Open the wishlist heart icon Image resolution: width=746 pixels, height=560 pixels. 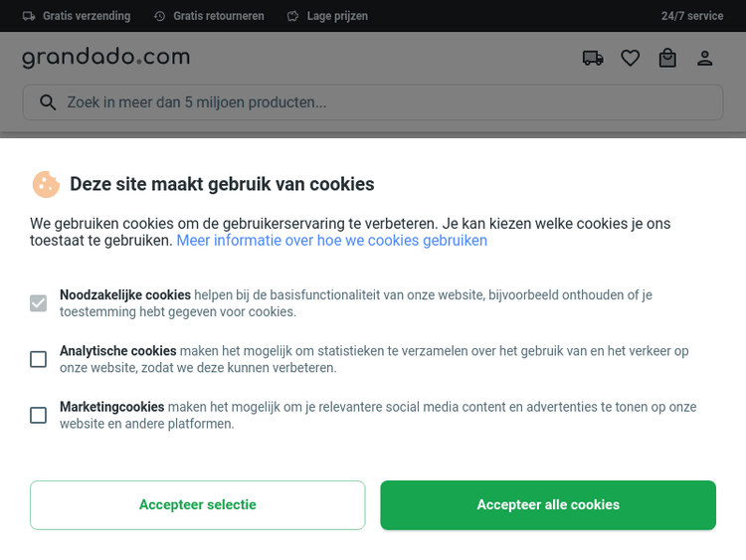pos(630,59)
